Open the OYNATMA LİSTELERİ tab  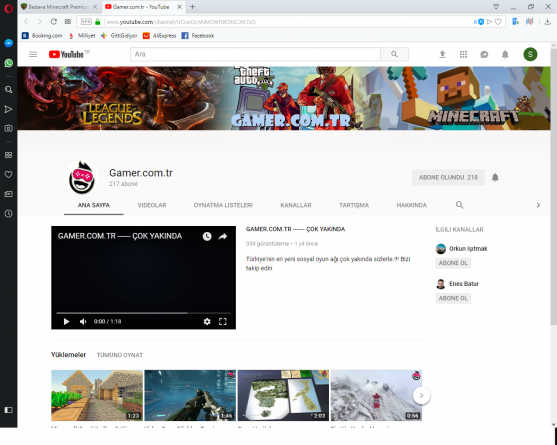[x=223, y=205]
